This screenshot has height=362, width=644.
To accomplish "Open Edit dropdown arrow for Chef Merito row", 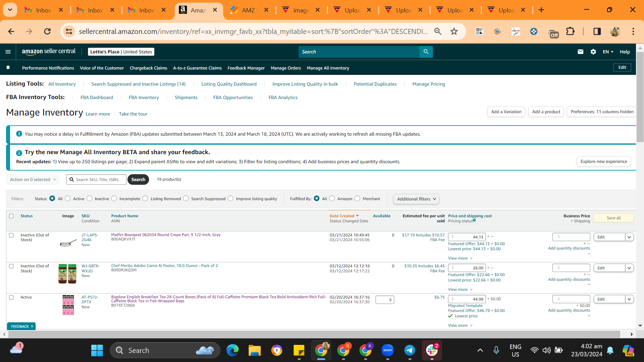I will tap(630, 268).
